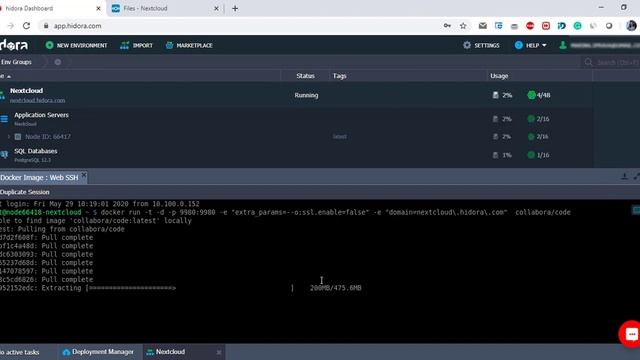This screenshot has width=640, height=360.
Task: Close the Docker Image Web SSH tab
Action: pyautogui.click(x=84, y=175)
